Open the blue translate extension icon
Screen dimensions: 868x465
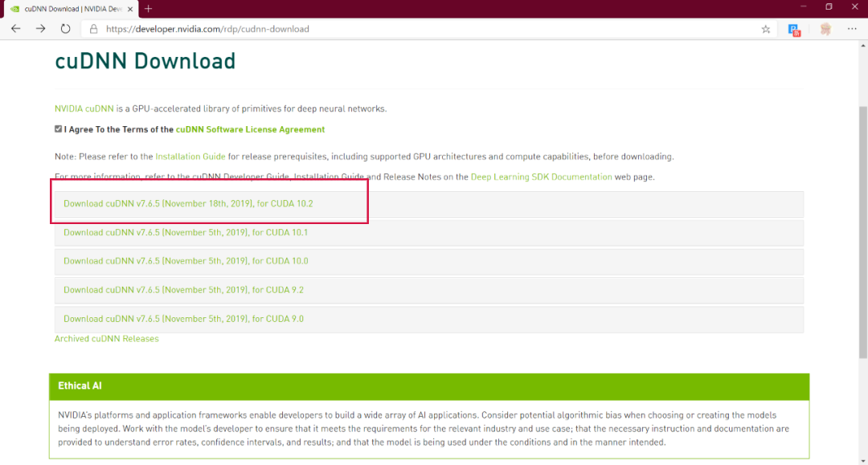(x=794, y=30)
